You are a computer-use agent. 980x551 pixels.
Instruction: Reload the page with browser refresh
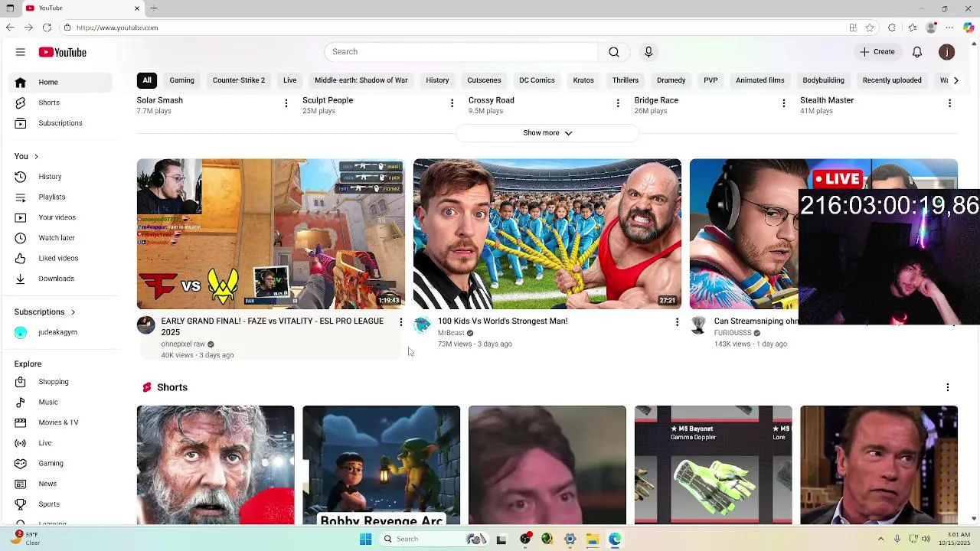pos(47,28)
